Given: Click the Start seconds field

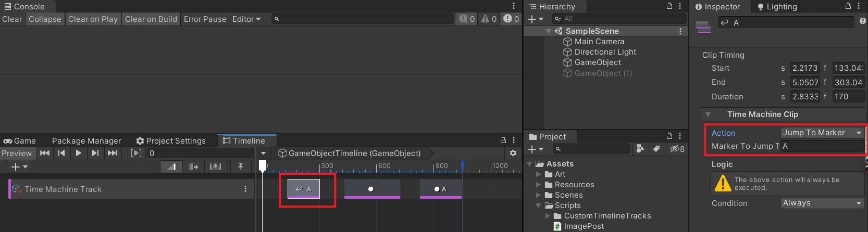Looking at the screenshot, I should tap(805, 68).
